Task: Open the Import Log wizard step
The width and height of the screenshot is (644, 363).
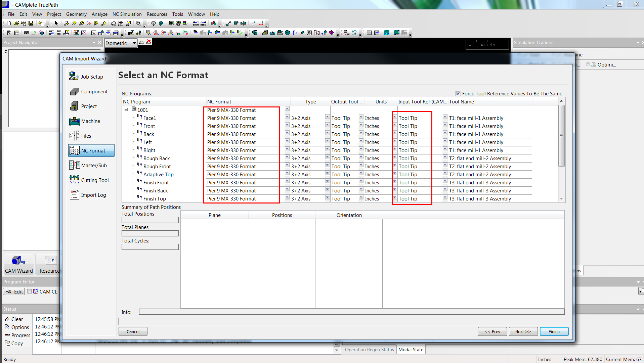Action: (x=91, y=195)
